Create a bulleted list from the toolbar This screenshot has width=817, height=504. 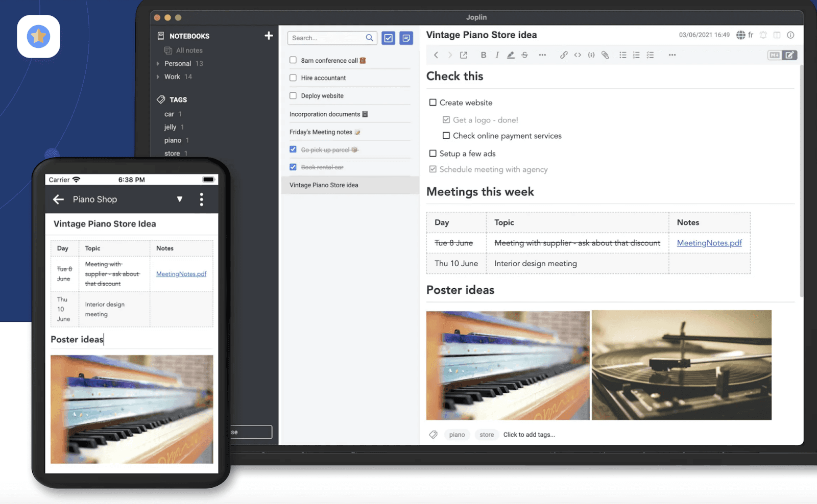623,55
